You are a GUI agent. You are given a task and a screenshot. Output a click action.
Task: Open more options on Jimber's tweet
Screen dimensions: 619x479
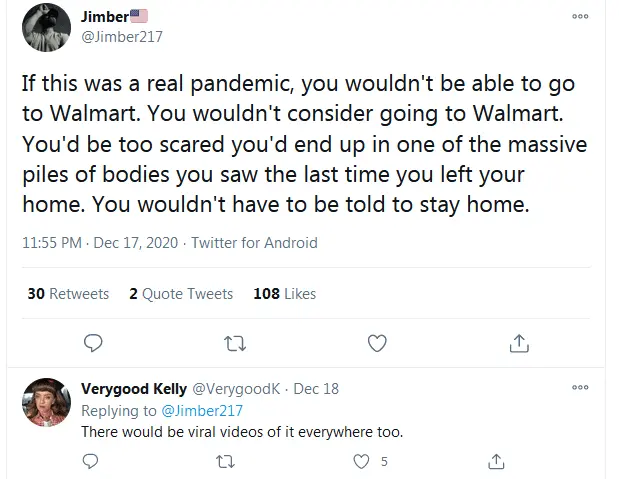pyautogui.click(x=580, y=17)
